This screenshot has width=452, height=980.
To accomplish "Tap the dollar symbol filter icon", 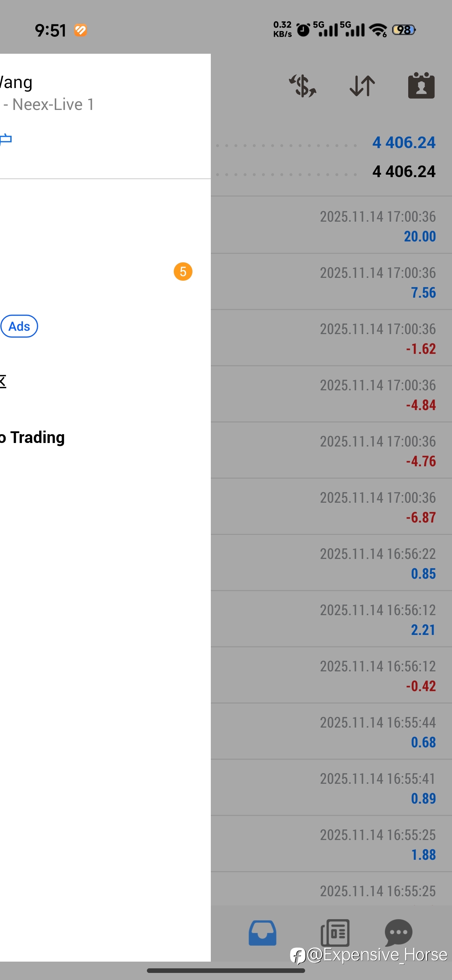I will point(302,86).
